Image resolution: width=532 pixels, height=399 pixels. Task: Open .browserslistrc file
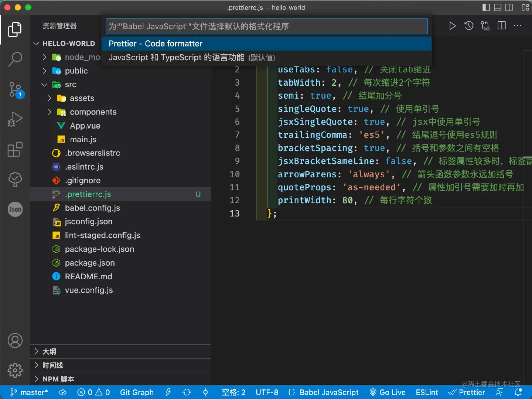click(x=120, y=153)
